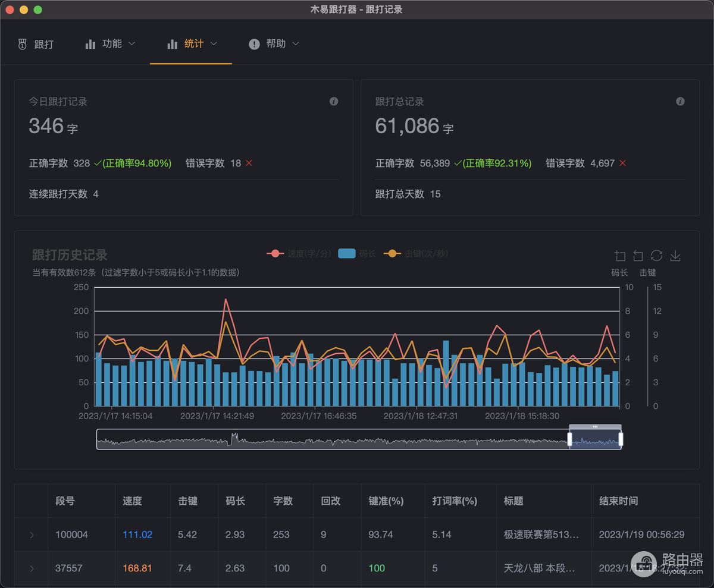Viewport: 714px width, 588px height.
Task: Click 连续跟打天数 4 text
Action: pyautogui.click(x=64, y=194)
